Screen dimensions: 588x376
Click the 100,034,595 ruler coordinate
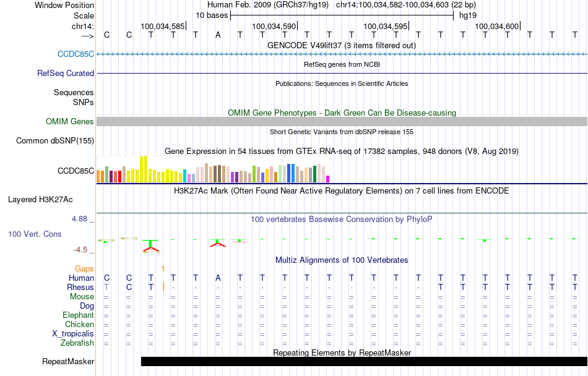(x=386, y=26)
